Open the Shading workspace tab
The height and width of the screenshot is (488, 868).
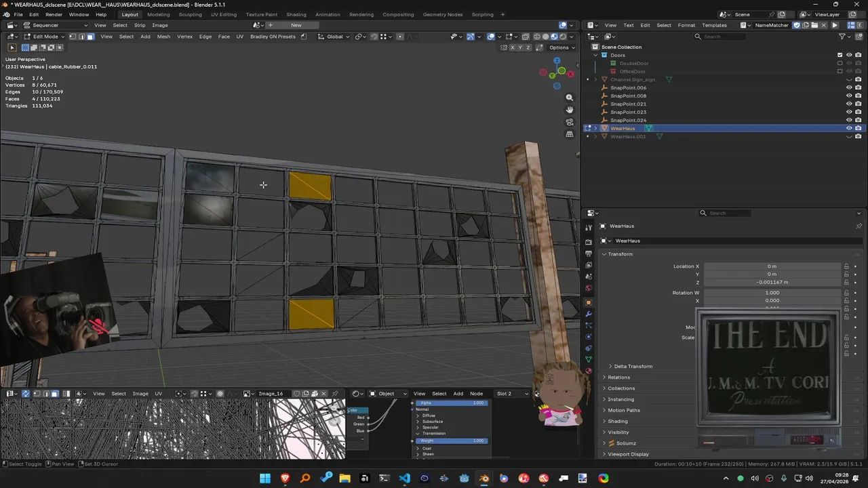click(296, 14)
